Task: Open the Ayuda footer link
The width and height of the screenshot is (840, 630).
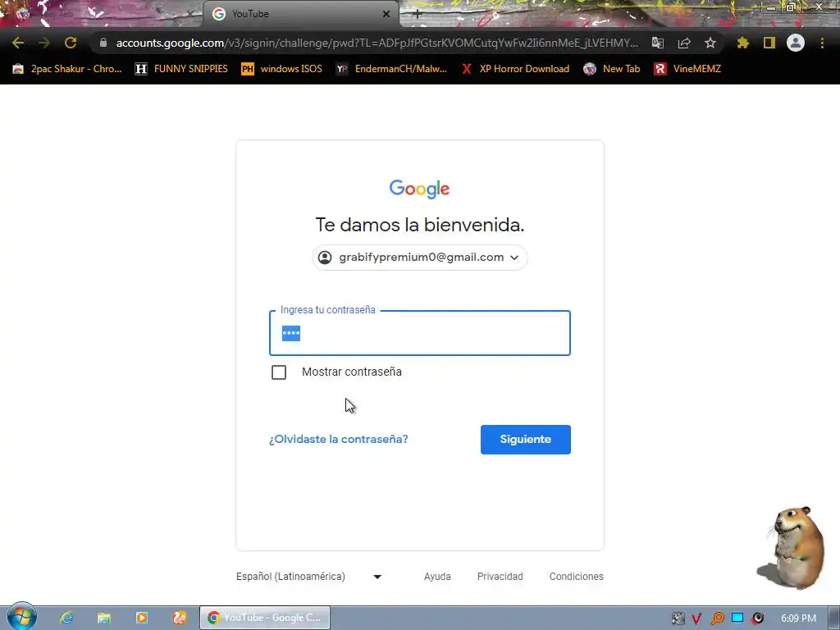Action: tap(437, 577)
